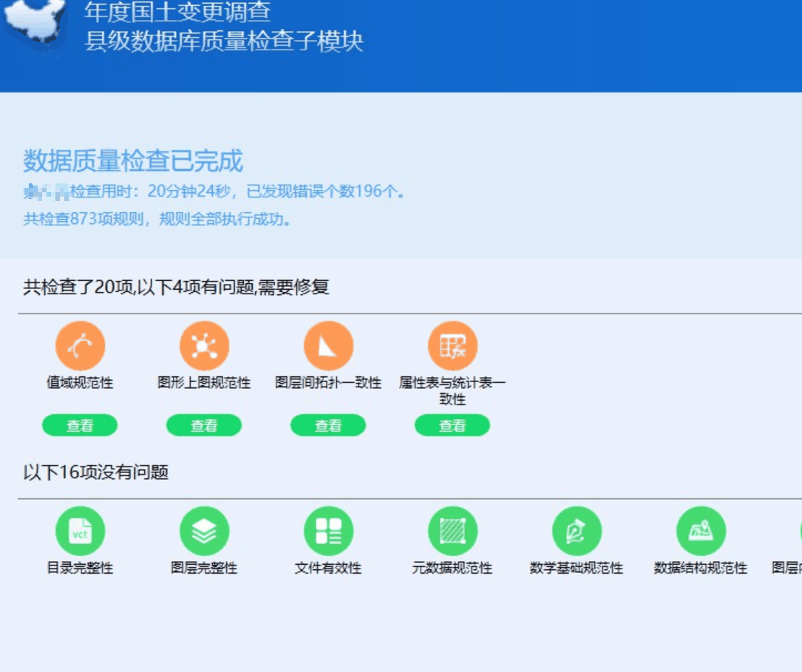The image size is (802, 672).
Task: View details for 值域规范性 with 查看 button
Action: [80, 426]
